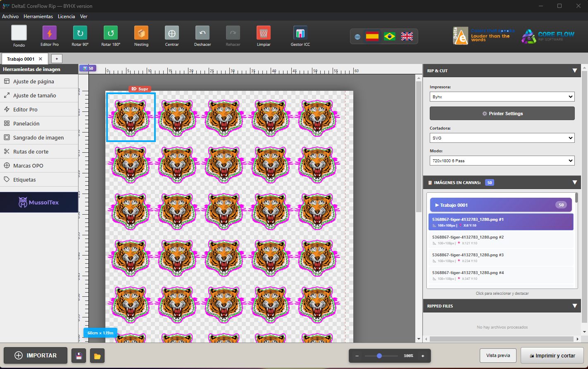Image resolution: width=588 pixels, height=369 pixels.
Task: Open the Panelación tool
Action: pyautogui.click(x=39, y=123)
